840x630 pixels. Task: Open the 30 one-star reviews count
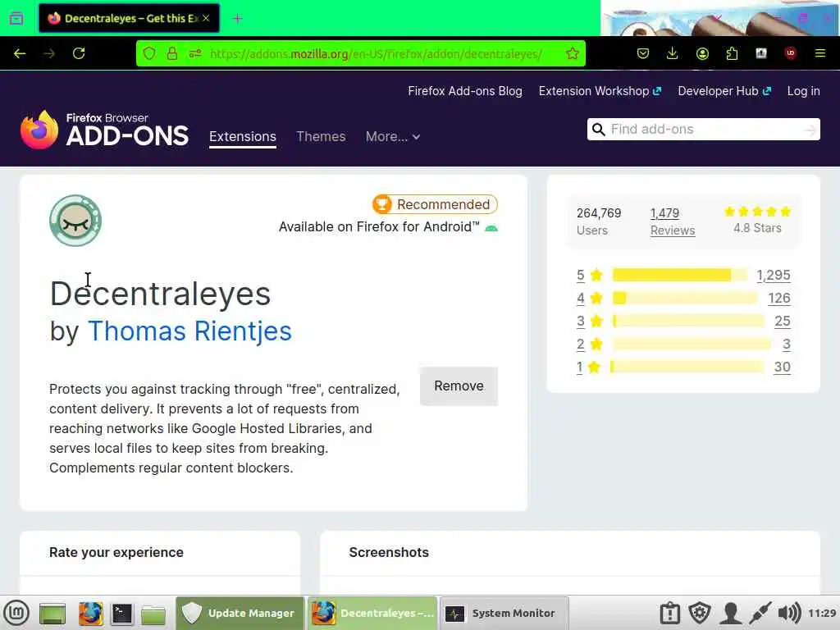click(x=782, y=367)
